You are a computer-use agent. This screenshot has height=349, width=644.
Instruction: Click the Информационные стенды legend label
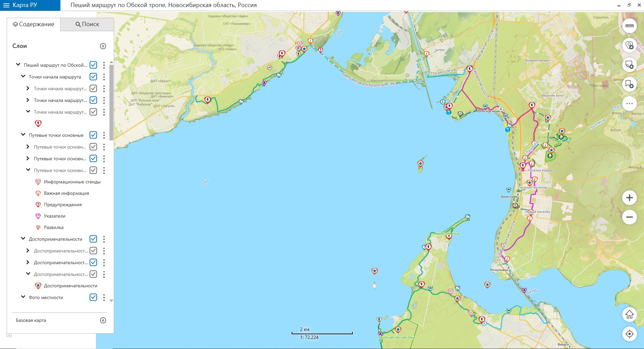(x=72, y=182)
